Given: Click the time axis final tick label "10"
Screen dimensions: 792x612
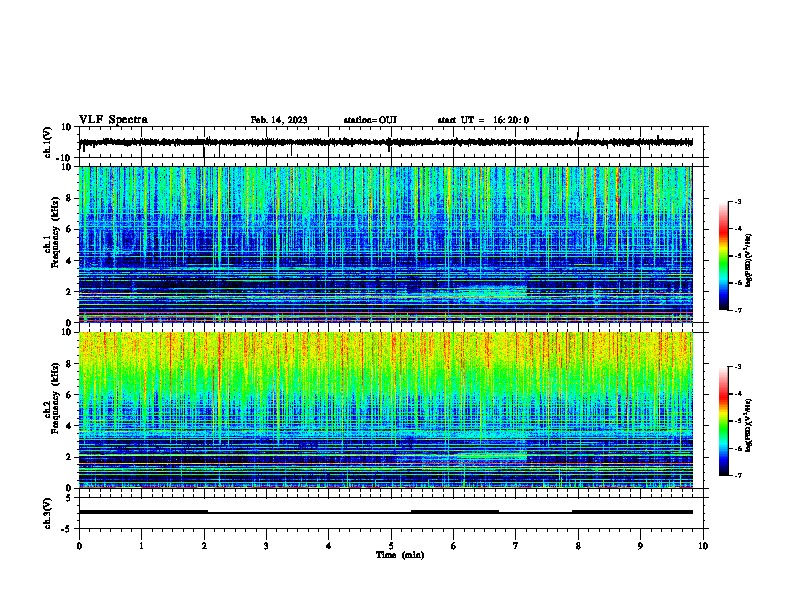Looking at the screenshot, I should [703, 546].
